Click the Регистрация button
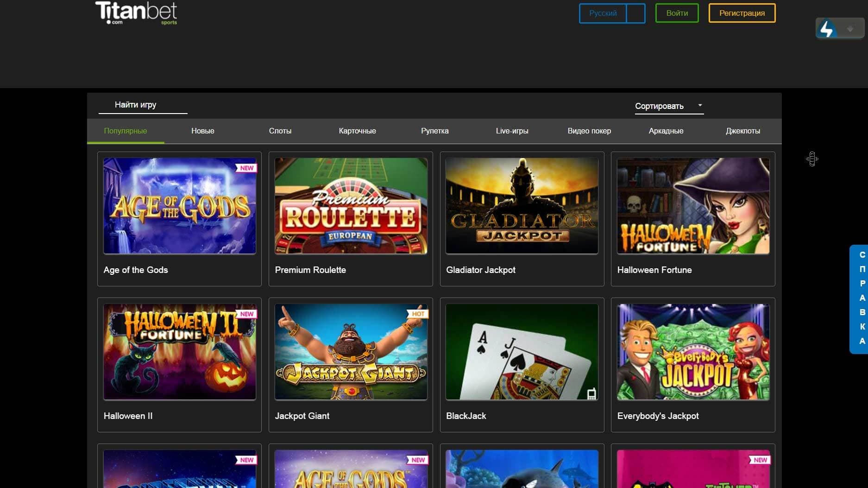The height and width of the screenshot is (488, 868). pyautogui.click(x=742, y=13)
